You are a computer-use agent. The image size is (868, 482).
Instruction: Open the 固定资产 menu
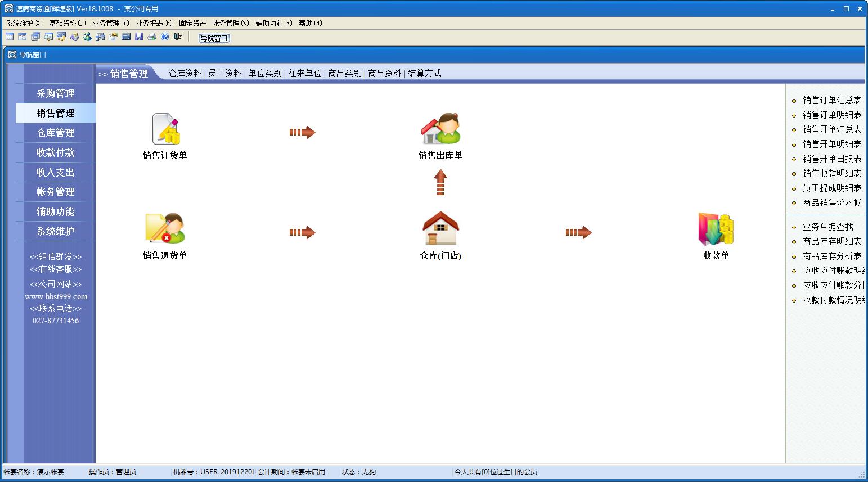coord(192,23)
